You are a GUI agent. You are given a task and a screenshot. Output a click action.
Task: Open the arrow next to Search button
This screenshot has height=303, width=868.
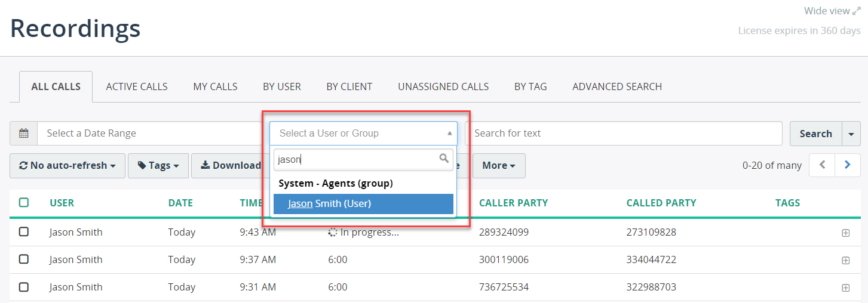(x=851, y=134)
